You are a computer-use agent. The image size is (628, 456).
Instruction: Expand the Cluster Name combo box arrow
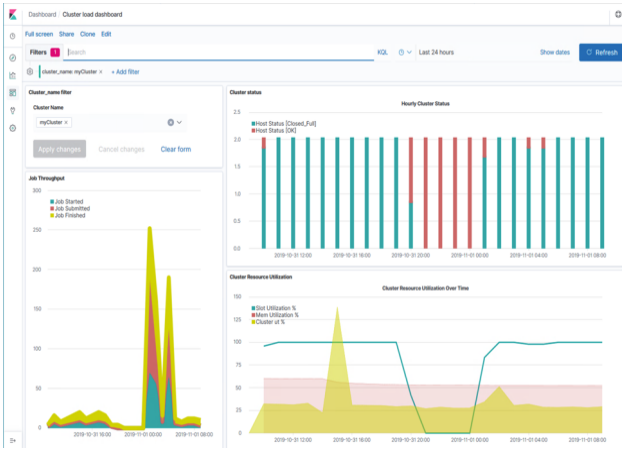point(179,123)
